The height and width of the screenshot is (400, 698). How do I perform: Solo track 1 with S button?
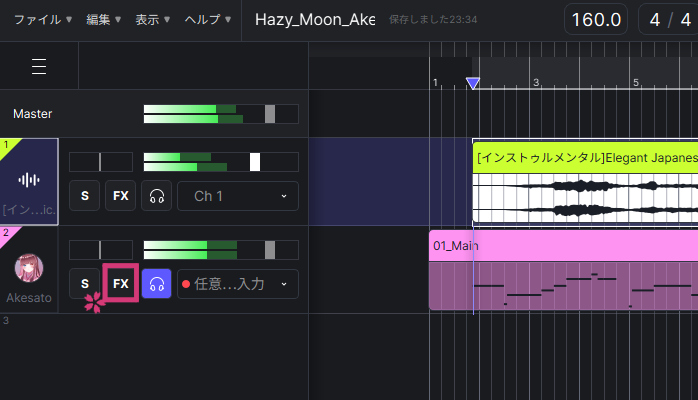pyautogui.click(x=84, y=196)
